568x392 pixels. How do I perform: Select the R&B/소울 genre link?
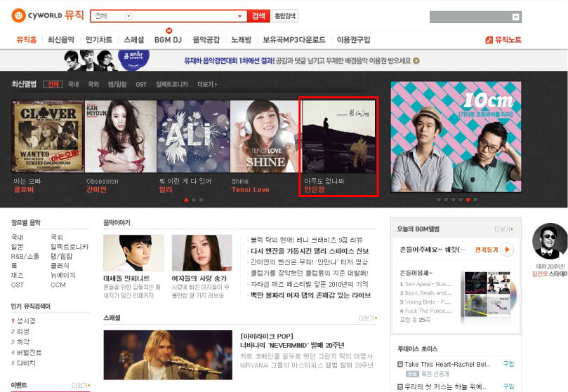tap(25, 256)
